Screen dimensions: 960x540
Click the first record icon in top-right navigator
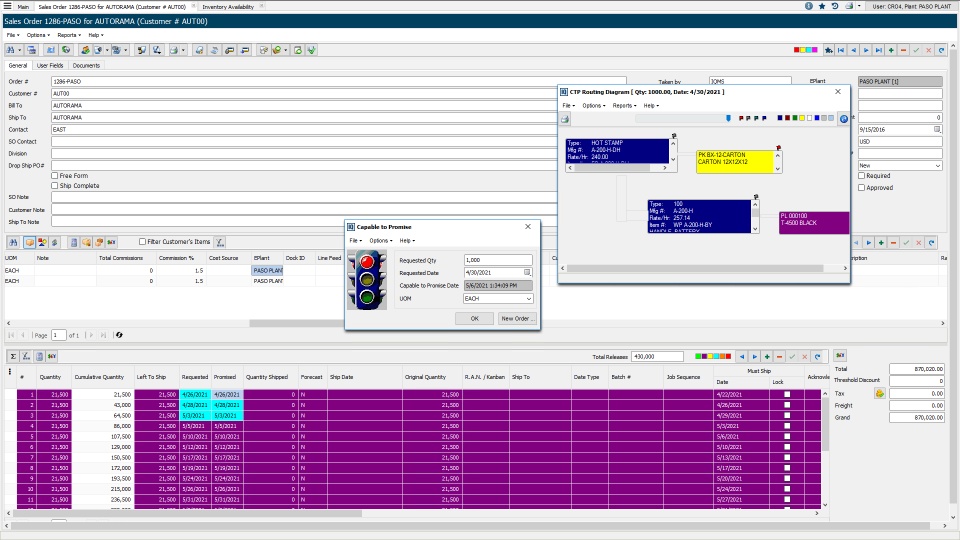point(841,50)
